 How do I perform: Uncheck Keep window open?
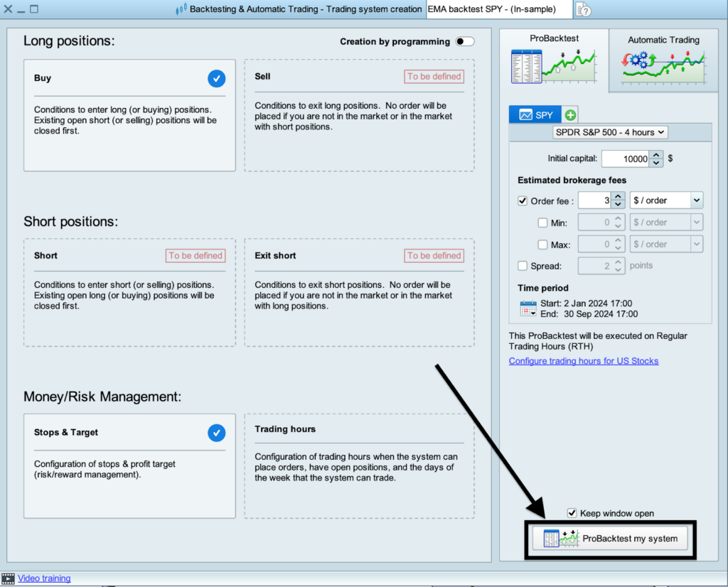(x=572, y=513)
